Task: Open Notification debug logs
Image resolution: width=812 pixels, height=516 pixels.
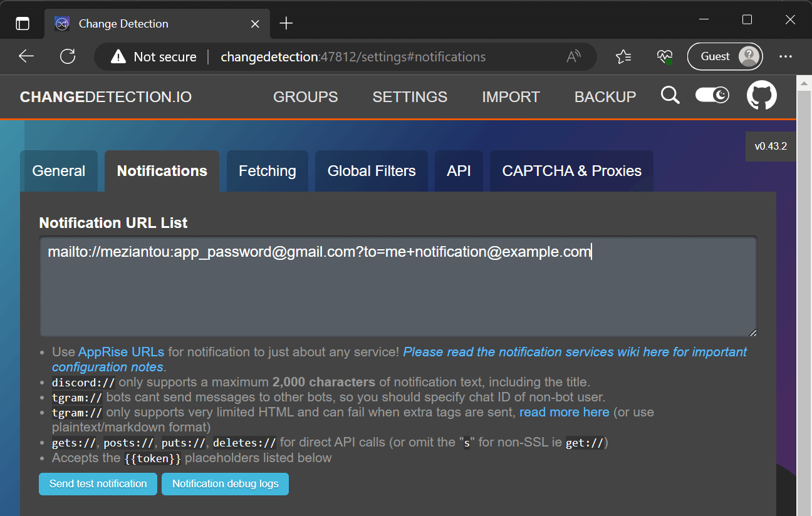Action: pos(225,484)
